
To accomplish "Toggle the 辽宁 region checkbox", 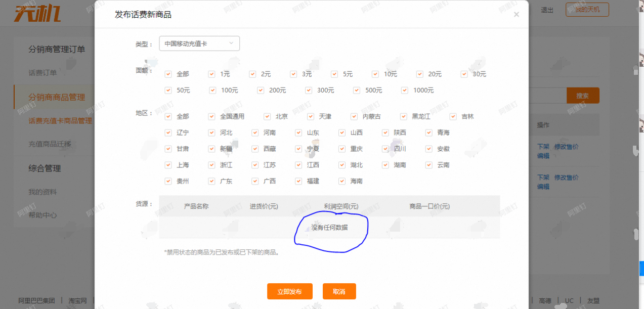I will pos(168,133).
